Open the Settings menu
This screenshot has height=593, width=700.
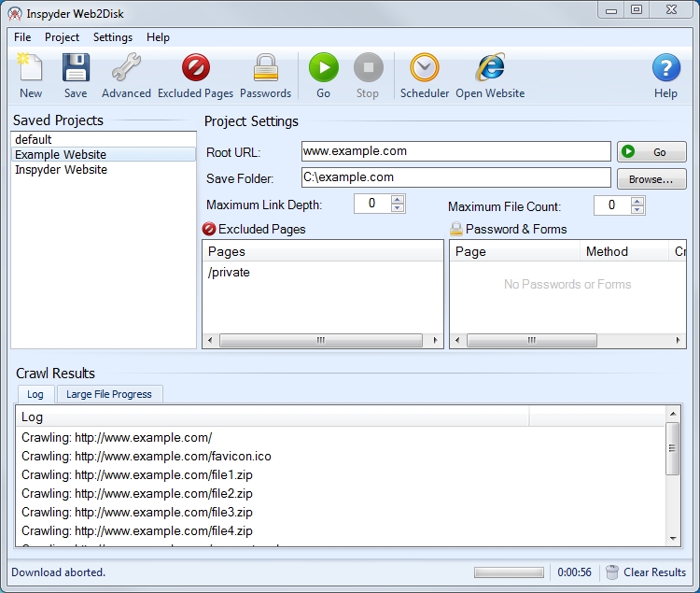(x=113, y=37)
